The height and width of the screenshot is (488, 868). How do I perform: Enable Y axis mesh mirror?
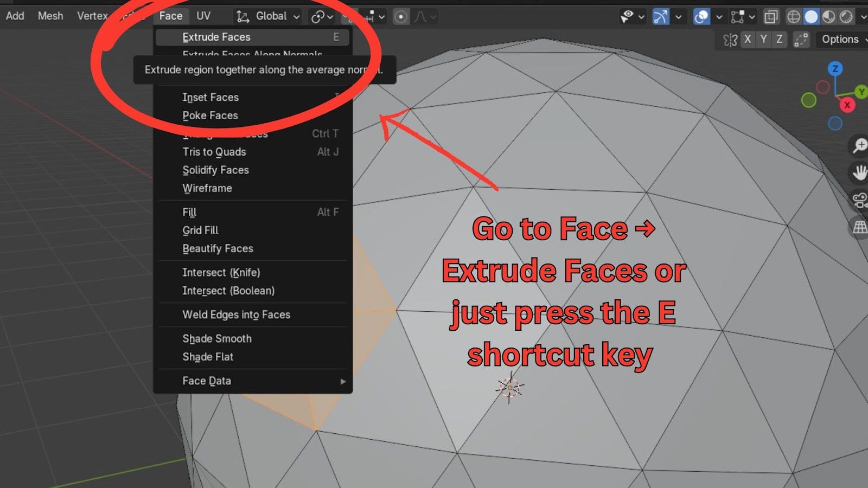pyautogui.click(x=763, y=39)
